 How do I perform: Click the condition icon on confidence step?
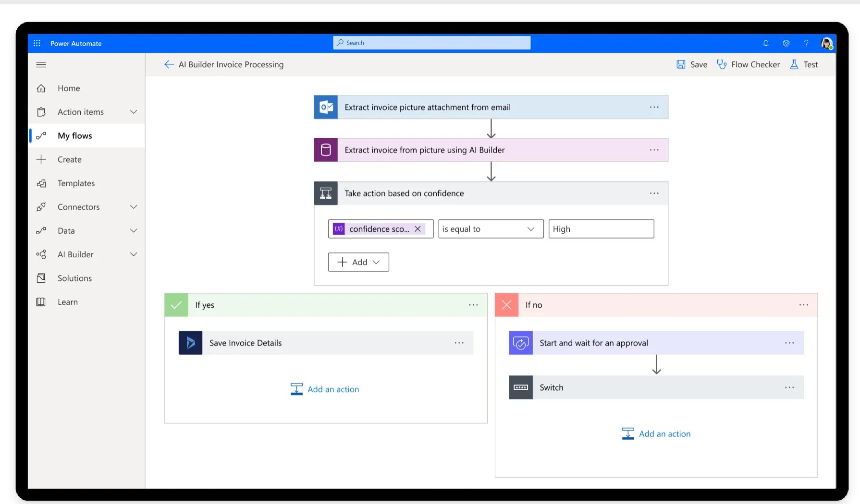pyautogui.click(x=326, y=193)
